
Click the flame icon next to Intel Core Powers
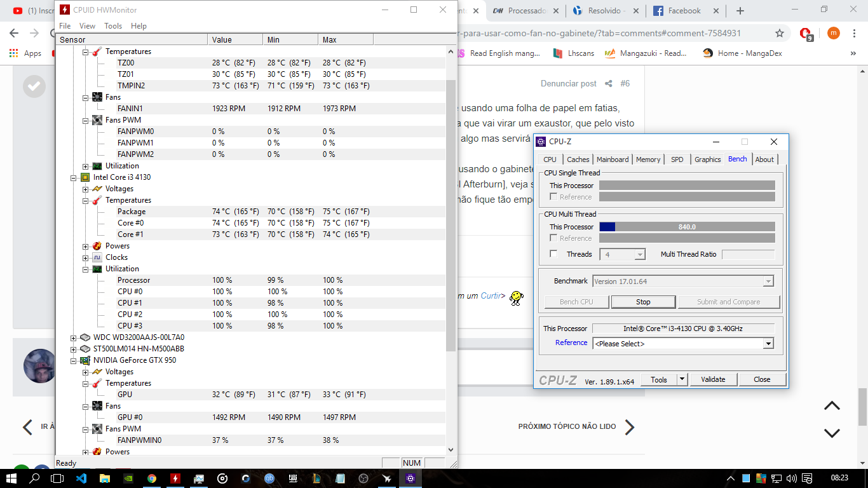coord(97,246)
